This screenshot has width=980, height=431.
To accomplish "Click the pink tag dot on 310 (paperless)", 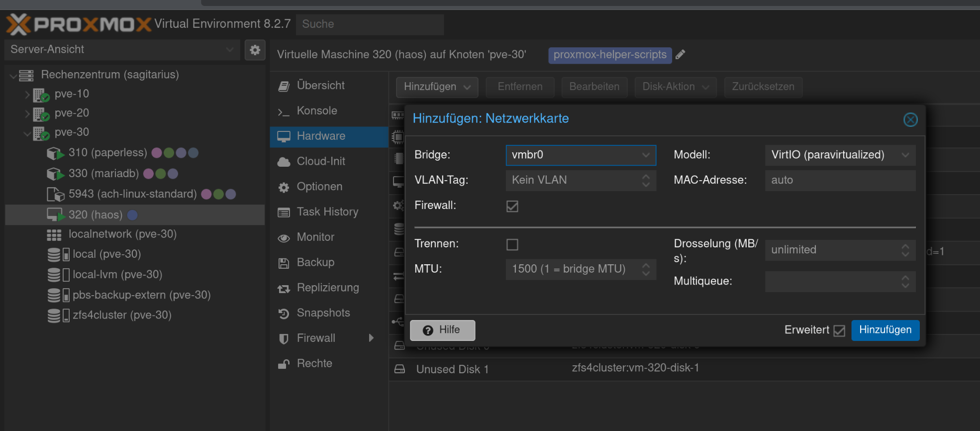I will tap(156, 153).
